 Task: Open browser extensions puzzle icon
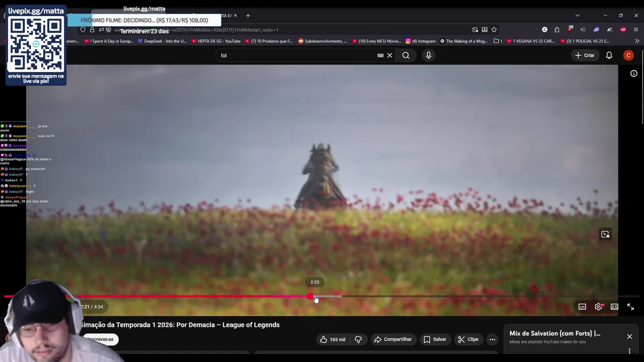(557, 30)
